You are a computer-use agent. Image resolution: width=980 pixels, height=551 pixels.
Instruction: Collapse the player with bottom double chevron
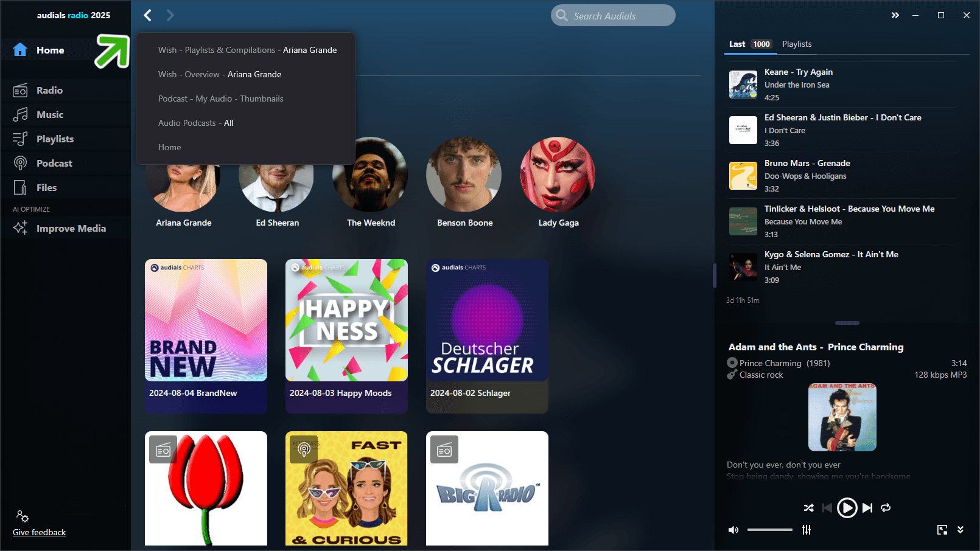click(x=961, y=530)
